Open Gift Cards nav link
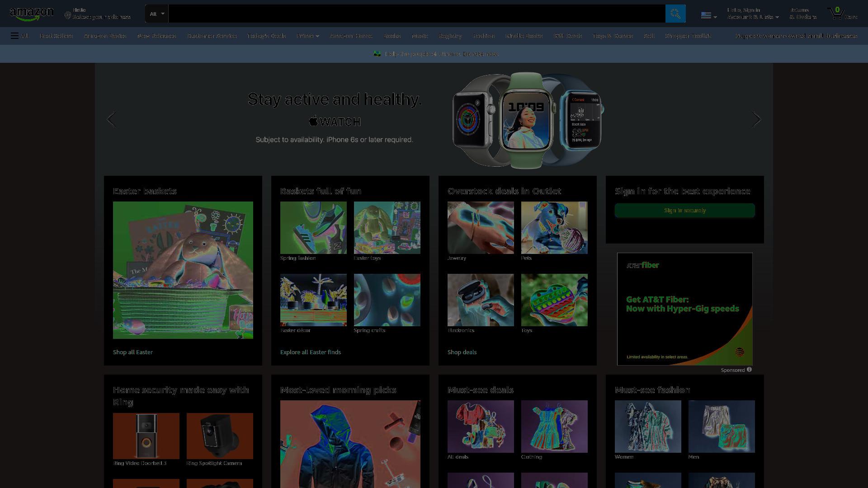This screenshot has height=488, width=868. click(x=567, y=36)
